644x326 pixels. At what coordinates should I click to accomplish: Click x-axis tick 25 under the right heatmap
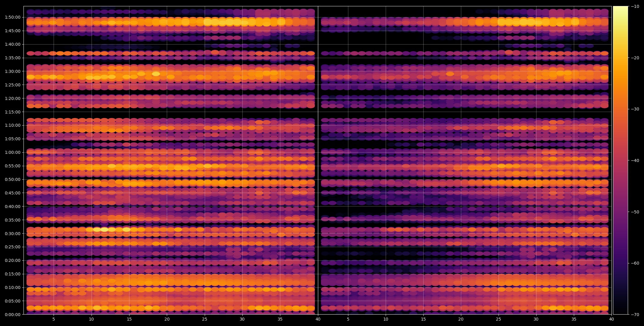point(499,319)
